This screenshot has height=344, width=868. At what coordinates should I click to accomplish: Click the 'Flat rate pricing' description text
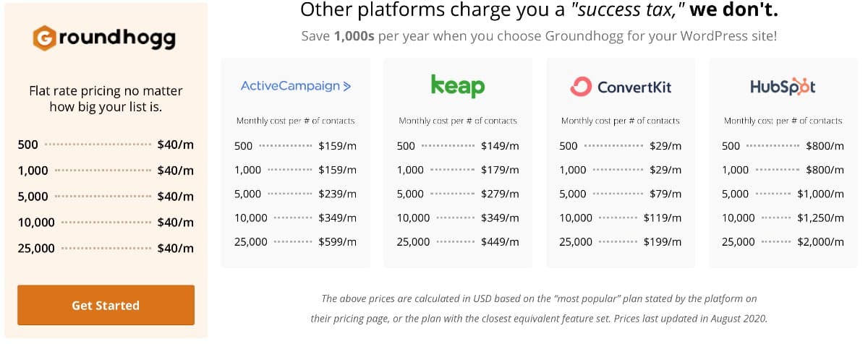tap(106, 99)
